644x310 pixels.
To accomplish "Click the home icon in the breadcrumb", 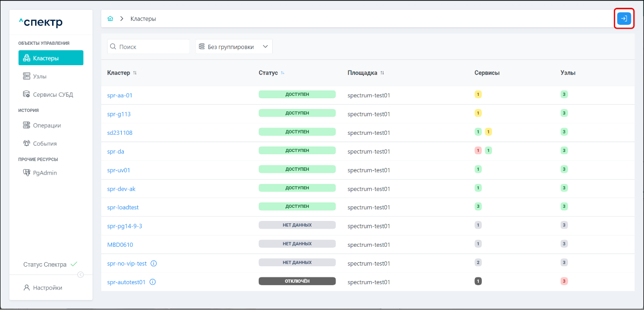I will pyautogui.click(x=110, y=18).
